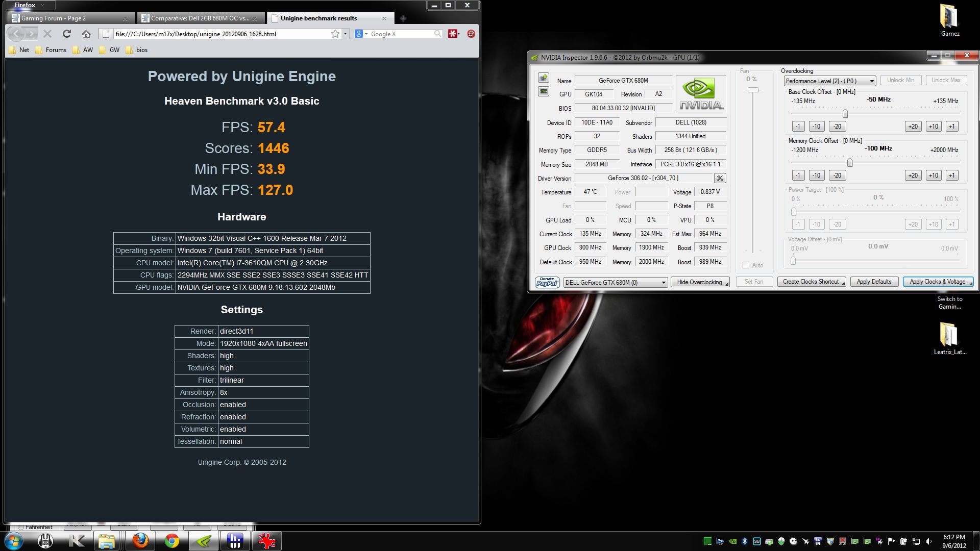
Task: Open the Net bookmarks folder
Action: (x=19, y=50)
